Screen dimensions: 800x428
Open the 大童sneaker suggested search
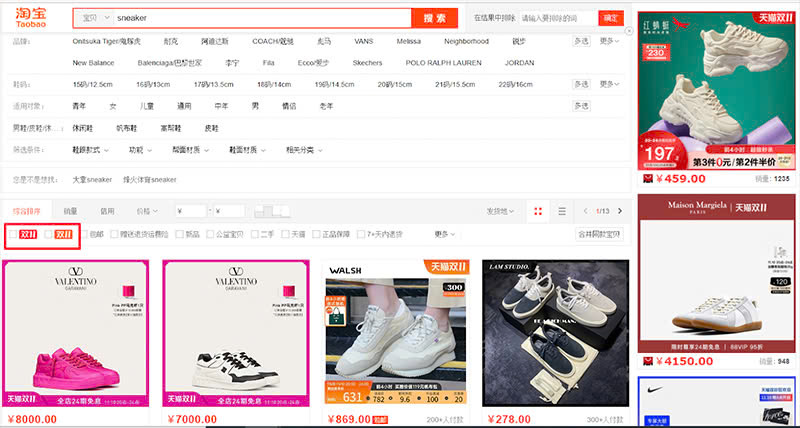(92, 180)
